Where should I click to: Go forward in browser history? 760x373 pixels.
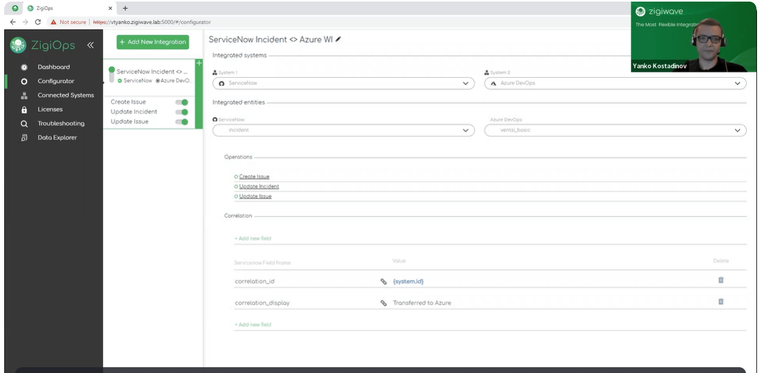tap(25, 22)
